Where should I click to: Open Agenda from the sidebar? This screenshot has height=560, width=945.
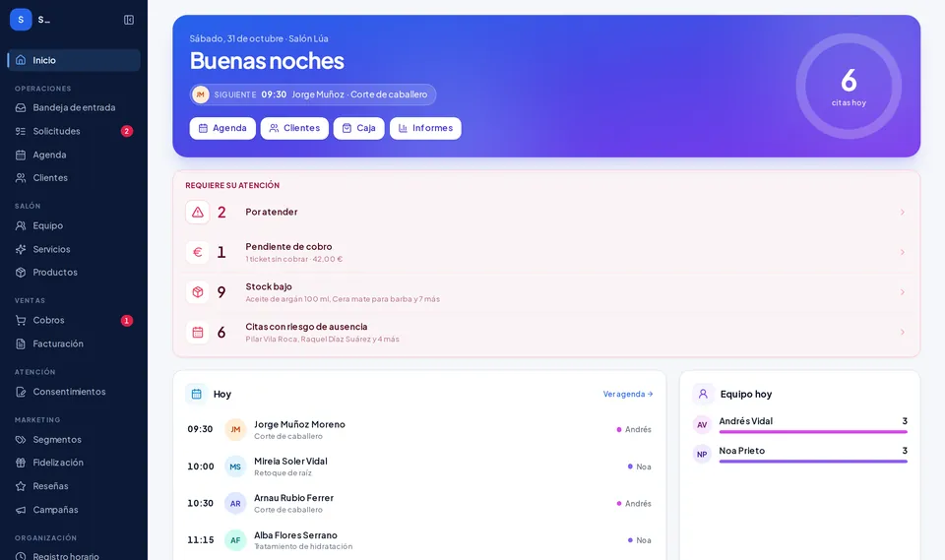pos(74,155)
